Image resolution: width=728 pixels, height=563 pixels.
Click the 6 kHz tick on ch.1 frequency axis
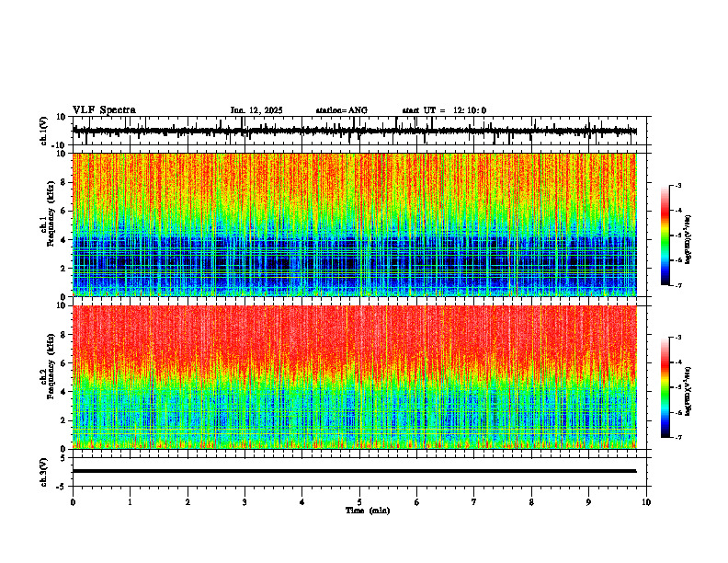click(63, 211)
